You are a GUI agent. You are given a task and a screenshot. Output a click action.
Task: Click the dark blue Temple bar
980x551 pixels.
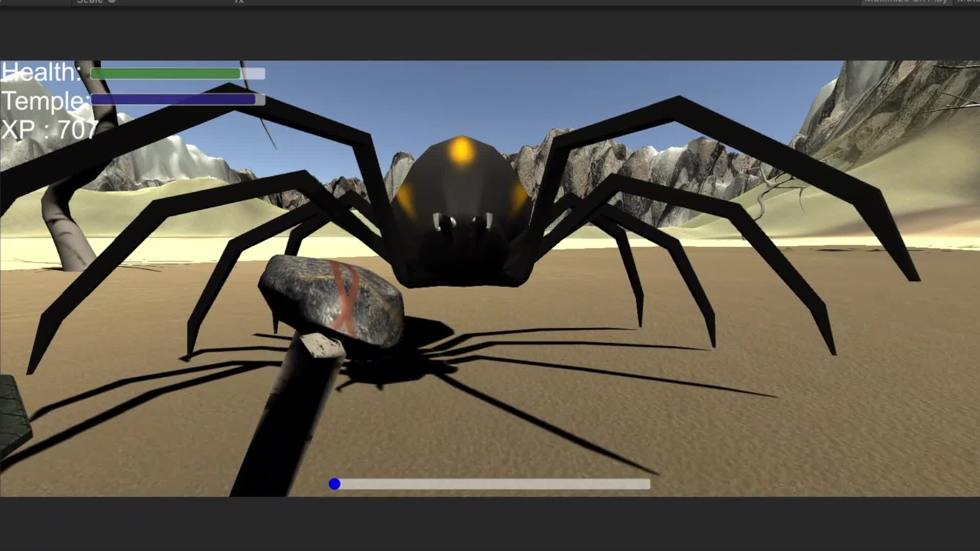point(173,99)
